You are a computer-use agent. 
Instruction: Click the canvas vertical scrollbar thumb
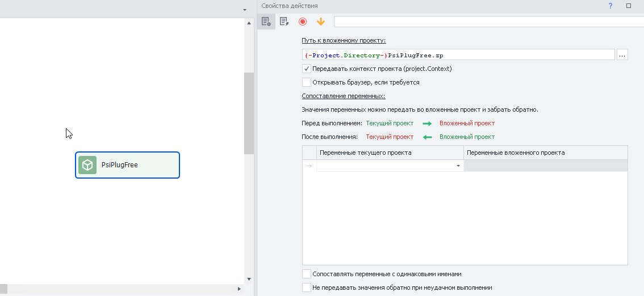249,113
